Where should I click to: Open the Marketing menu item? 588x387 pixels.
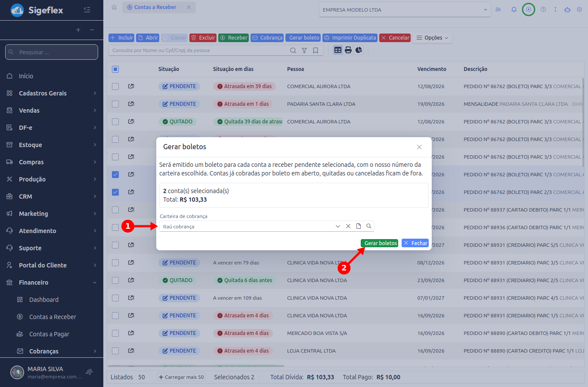[52, 214]
